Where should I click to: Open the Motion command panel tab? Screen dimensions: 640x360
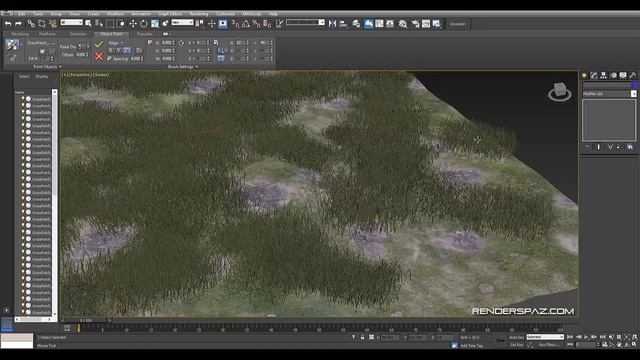pos(613,76)
